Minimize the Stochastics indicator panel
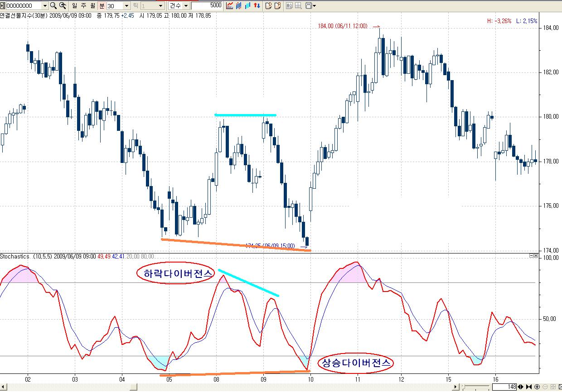Screen dimensions: 562x392 (531, 256)
